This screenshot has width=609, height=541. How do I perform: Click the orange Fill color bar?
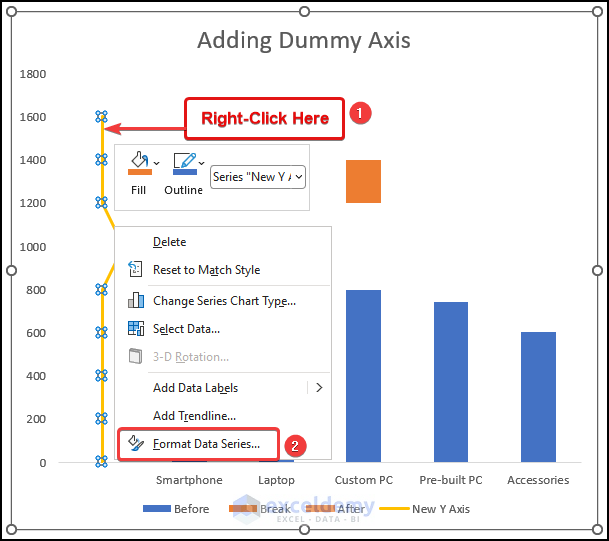(140, 172)
